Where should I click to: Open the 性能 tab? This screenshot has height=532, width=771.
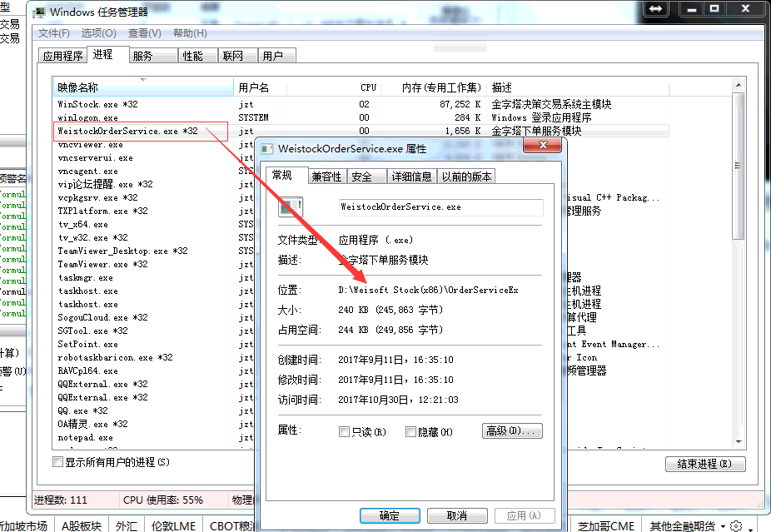pyautogui.click(x=197, y=56)
